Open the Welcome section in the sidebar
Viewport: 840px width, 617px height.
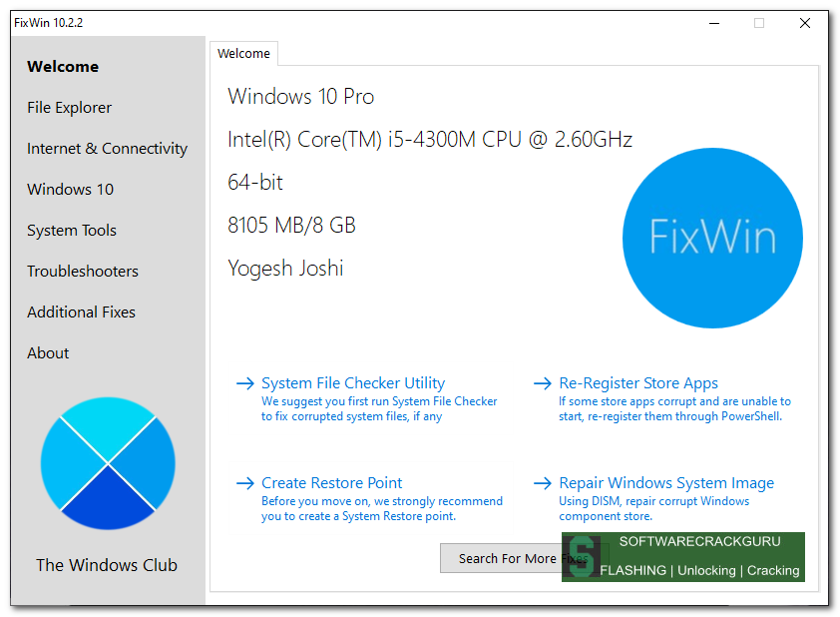63,67
